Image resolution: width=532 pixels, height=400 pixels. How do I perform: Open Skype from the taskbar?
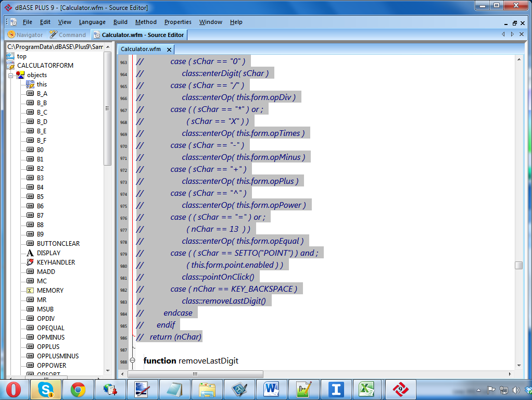[46, 390]
